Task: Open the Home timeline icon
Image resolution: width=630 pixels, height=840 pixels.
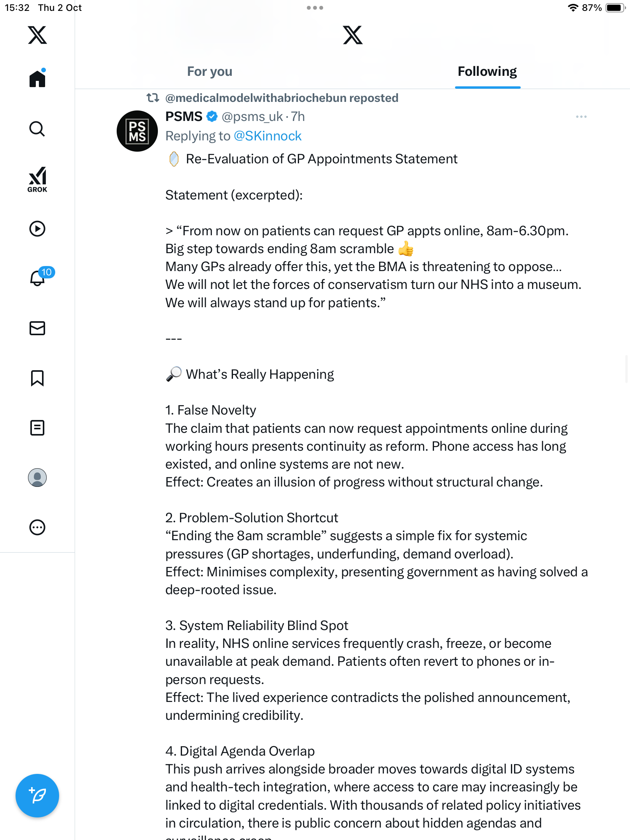Action: click(x=37, y=79)
